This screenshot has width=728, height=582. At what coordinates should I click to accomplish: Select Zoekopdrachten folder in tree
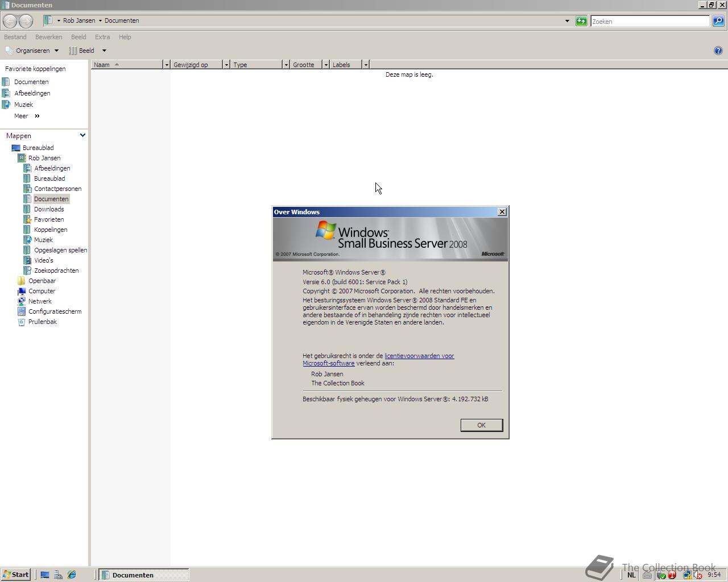56,271
